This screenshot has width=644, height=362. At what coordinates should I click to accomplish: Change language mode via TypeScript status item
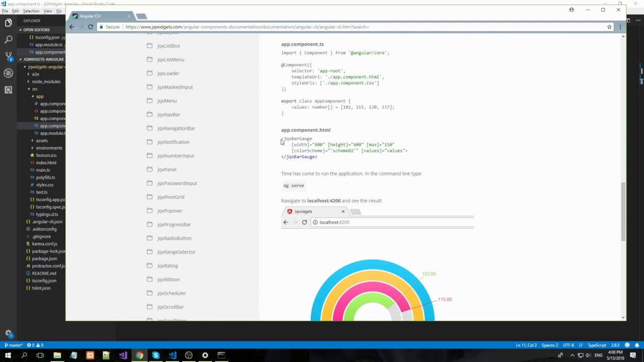(x=597, y=345)
